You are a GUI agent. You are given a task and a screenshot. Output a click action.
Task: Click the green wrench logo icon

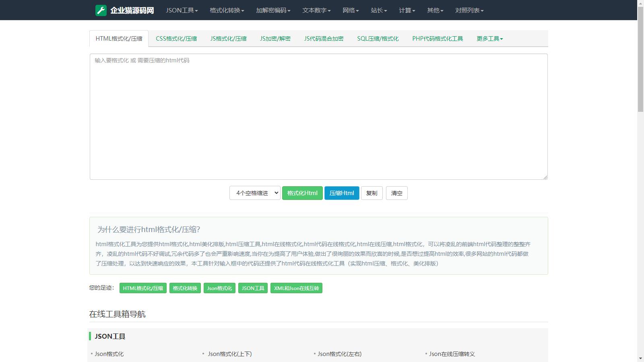pyautogui.click(x=101, y=10)
